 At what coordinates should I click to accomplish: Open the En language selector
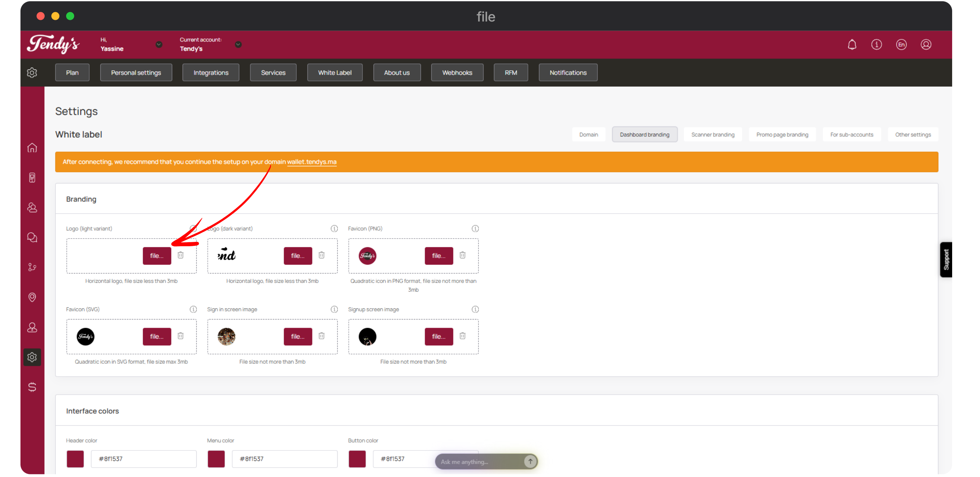click(x=901, y=45)
